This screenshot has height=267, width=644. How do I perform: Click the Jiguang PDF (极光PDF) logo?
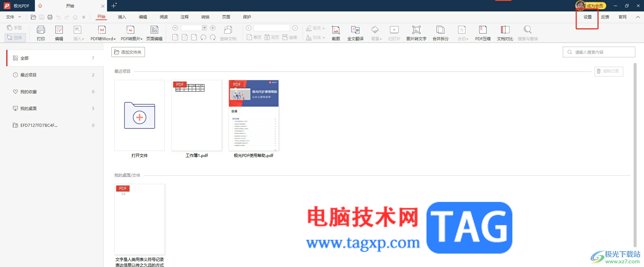coord(7,6)
